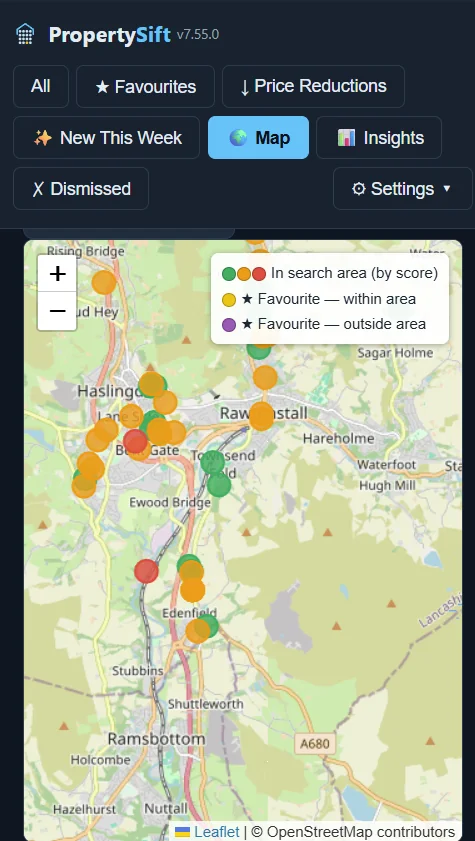Expand the Settings dropdown
475x841 pixels.
[403, 188]
